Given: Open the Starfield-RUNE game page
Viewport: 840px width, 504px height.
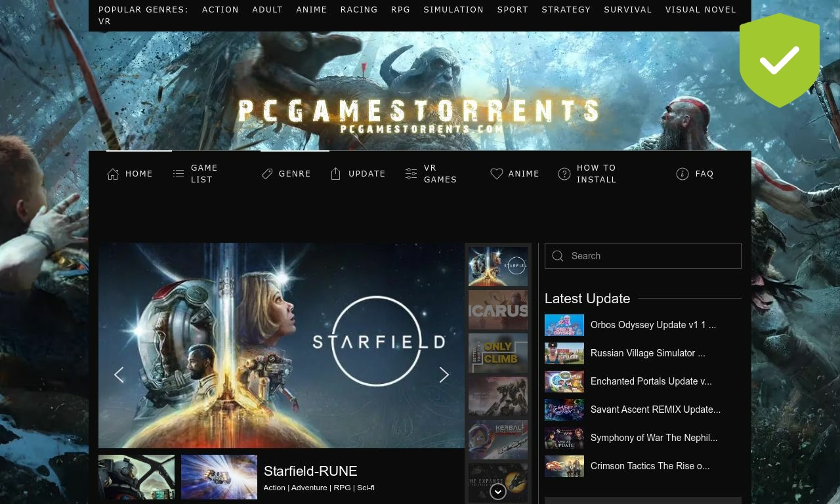Looking at the screenshot, I should [x=310, y=471].
